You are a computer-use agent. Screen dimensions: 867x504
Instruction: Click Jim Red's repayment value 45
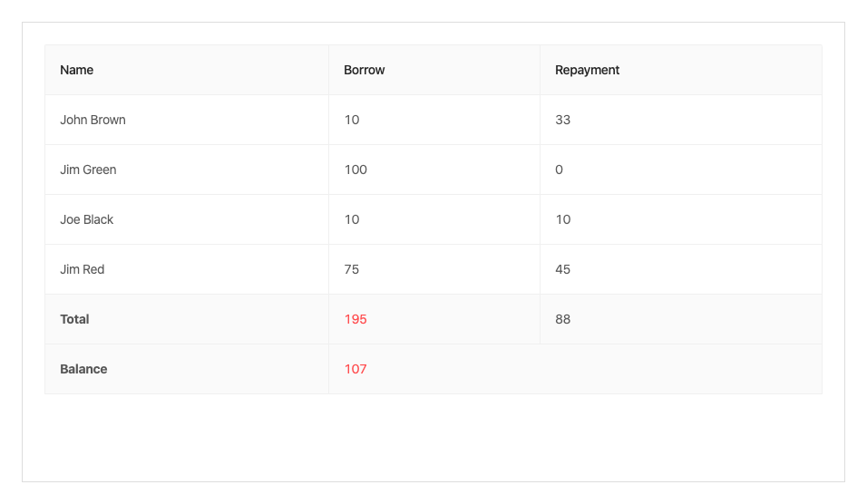(x=563, y=269)
